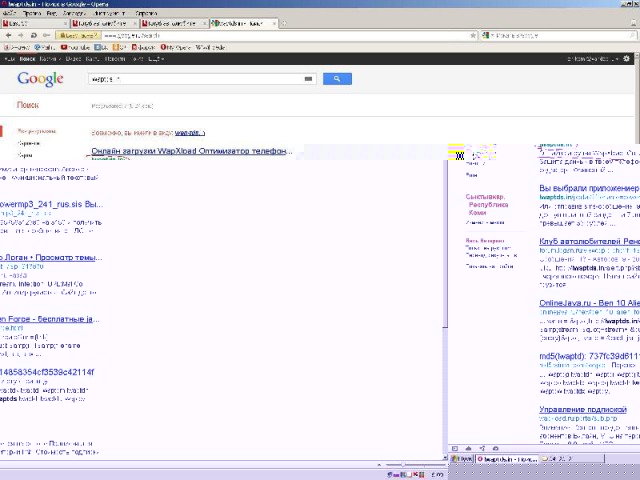Adjust the zoom slider in the status bar
Screen dimensions: 640x480
point(414,465)
